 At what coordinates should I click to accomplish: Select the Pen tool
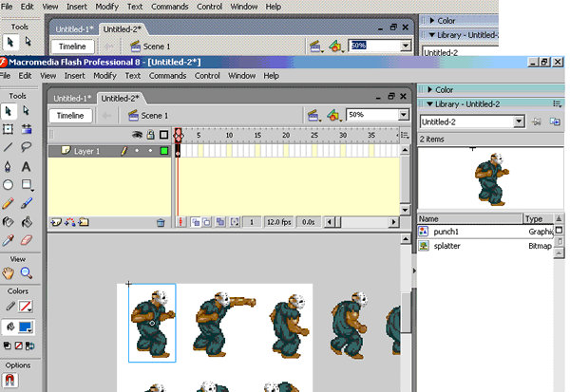[x=8, y=166]
